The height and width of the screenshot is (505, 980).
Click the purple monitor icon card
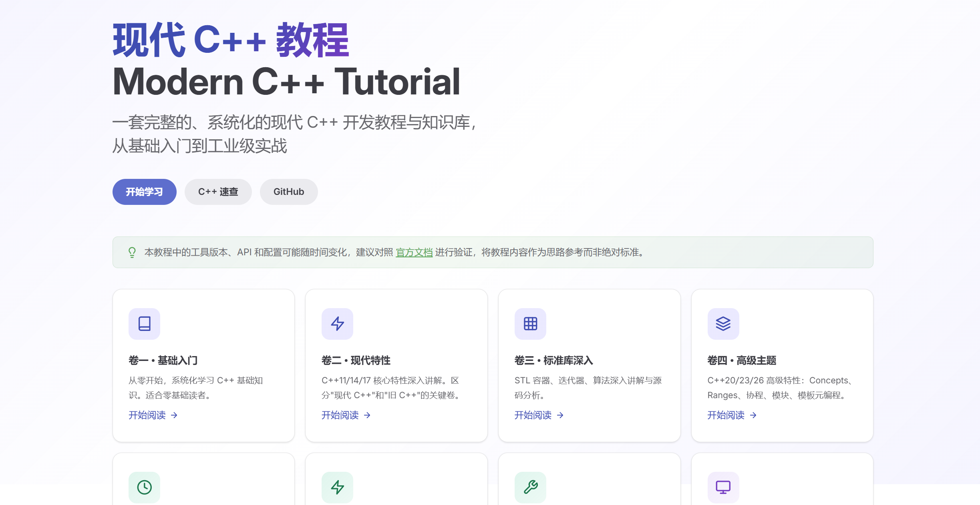tap(723, 487)
